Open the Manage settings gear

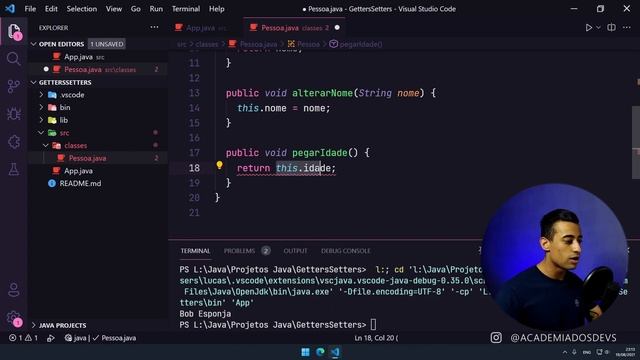(13, 318)
